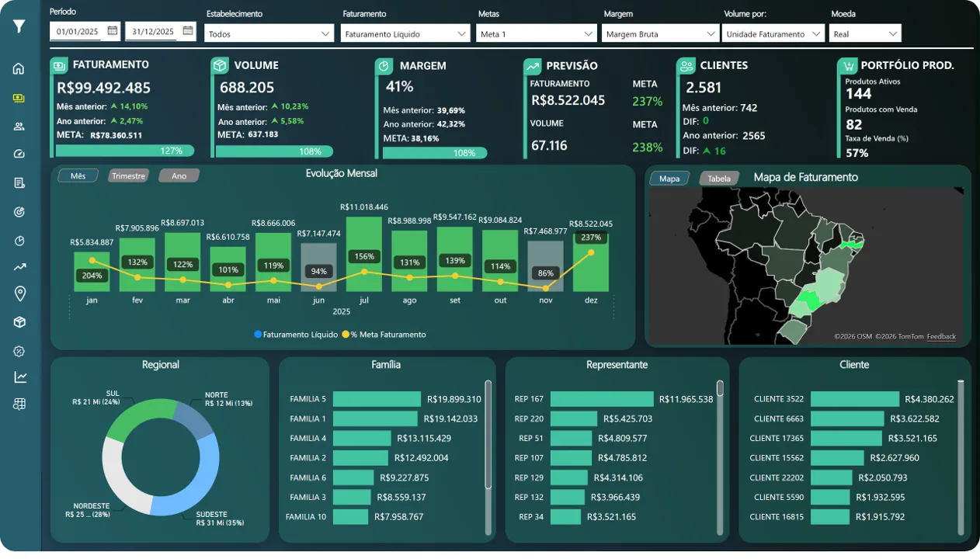Image resolution: width=980 pixels, height=559 pixels.
Task: Open the map pin location sidebar icon
Action: click(19, 293)
